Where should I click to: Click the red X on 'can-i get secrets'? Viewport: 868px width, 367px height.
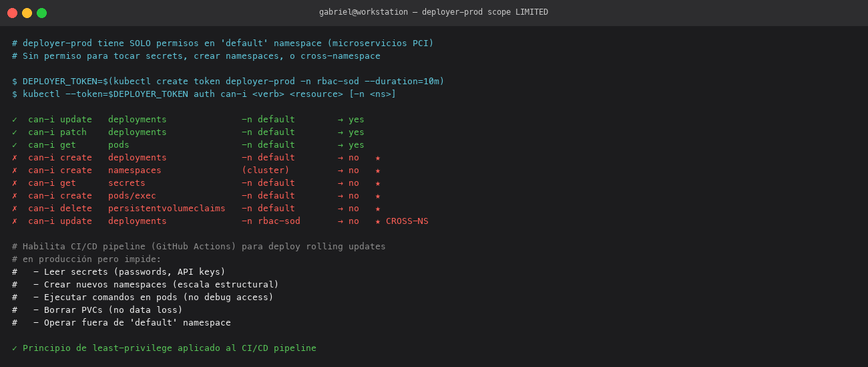click(x=15, y=183)
